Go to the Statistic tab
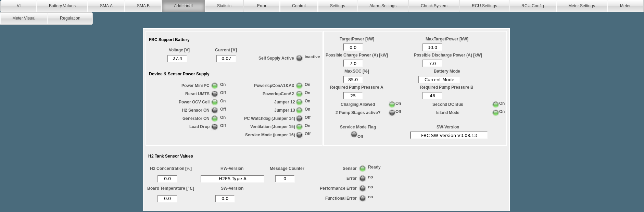 click(x=224, y=6)
